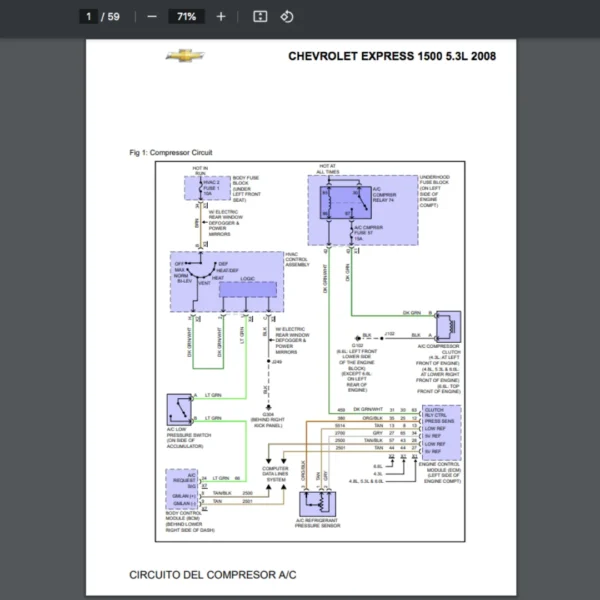Click the Engine Control Module pin block
Image resolution: width=600 pixels, height=600 pixels.
(x=442, y=428)
